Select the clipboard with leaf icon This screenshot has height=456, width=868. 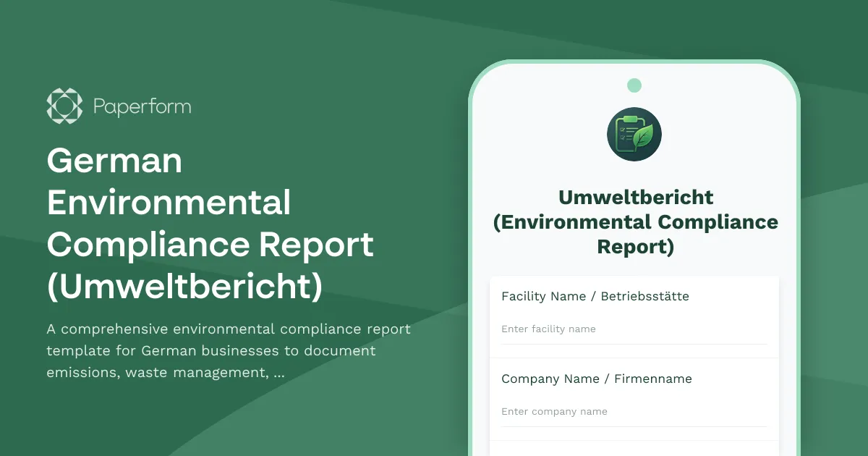(634, 134)
